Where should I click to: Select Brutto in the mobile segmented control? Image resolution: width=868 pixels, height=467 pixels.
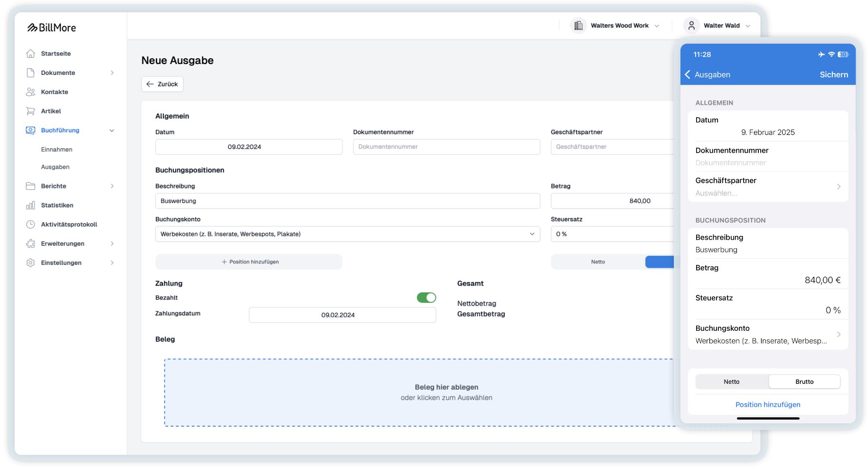[x=804, y=382]
